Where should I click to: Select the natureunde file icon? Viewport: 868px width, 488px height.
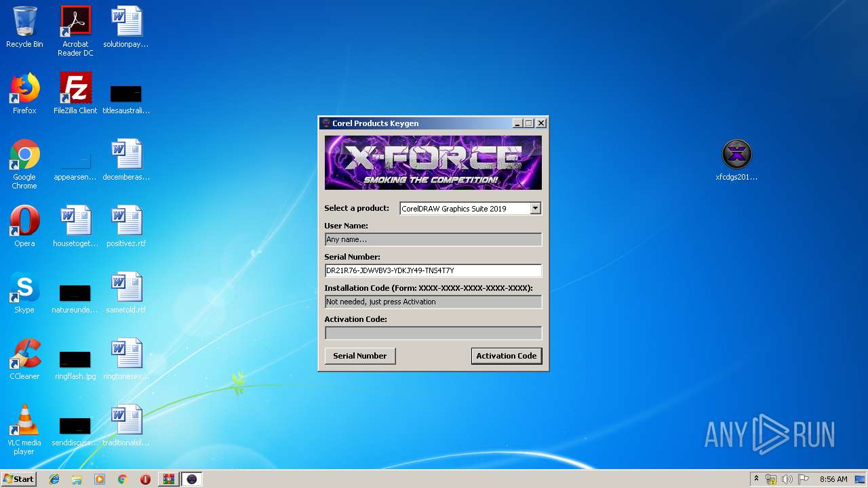tap(75, 298)
